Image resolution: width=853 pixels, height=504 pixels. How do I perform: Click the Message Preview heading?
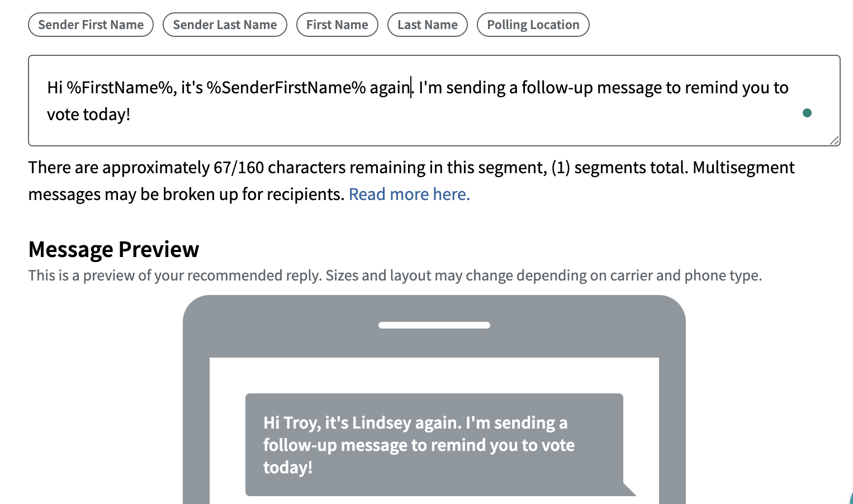[x=114, y=249]
